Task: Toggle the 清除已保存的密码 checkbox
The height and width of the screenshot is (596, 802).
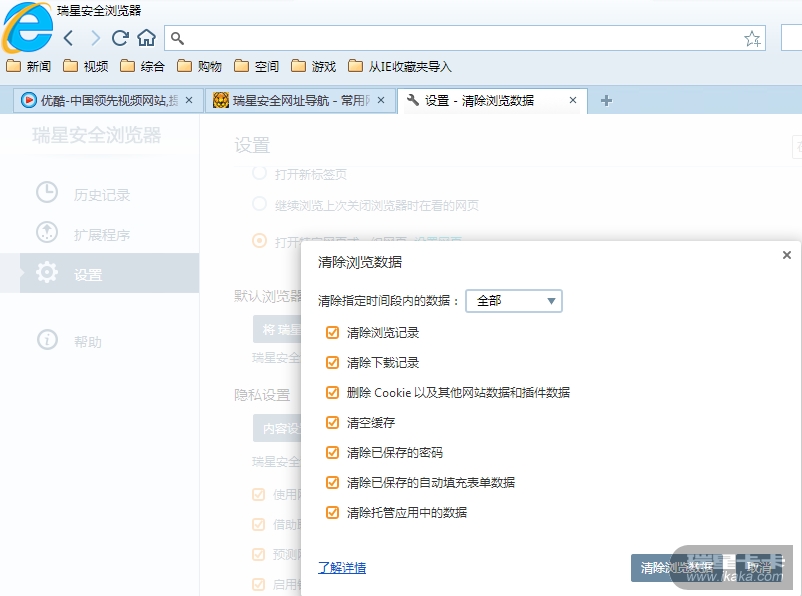Action: pyautogui.click(x=332, y=452)
